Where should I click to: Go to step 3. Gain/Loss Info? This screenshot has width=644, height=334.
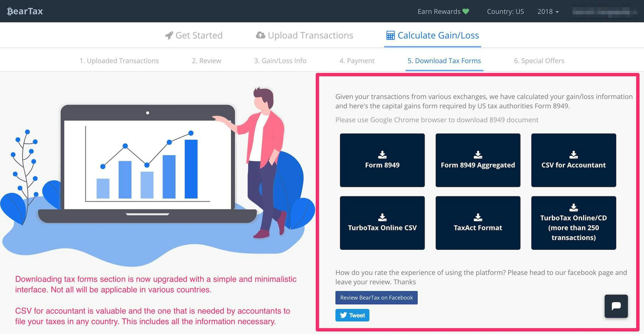[280, 61]
